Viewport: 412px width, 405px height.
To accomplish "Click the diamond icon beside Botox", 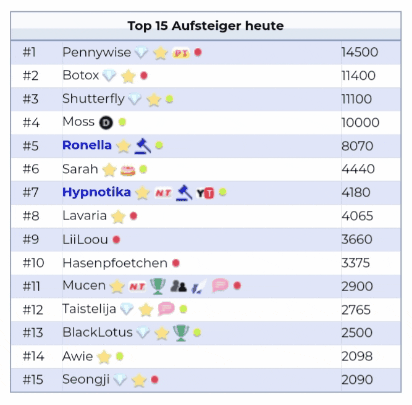I will [109, 76].
